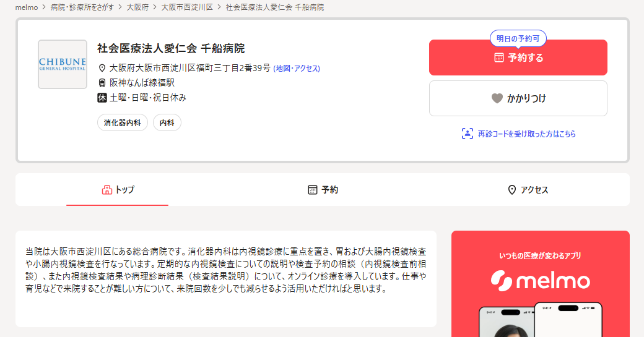This screenshot has width=644, height=337.
Task: Select the 消化器内科 tag
Action: (x=123, y=122)
